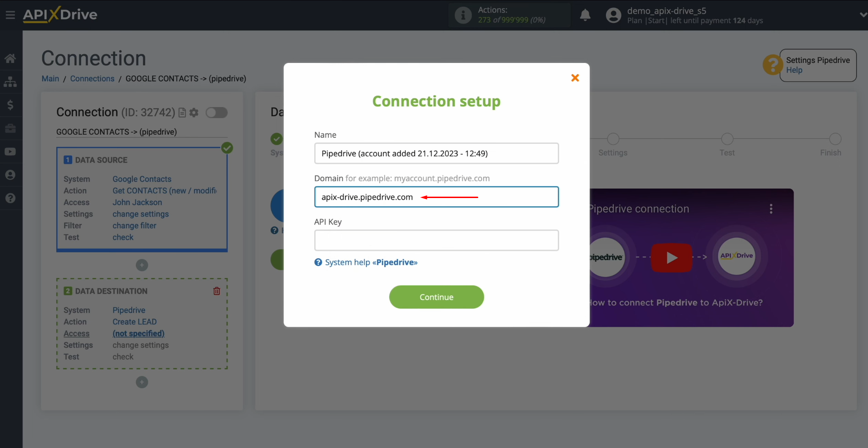Open the briefcase services icon in the sidebar
This screenshot has width=868, height=448.
10,128
